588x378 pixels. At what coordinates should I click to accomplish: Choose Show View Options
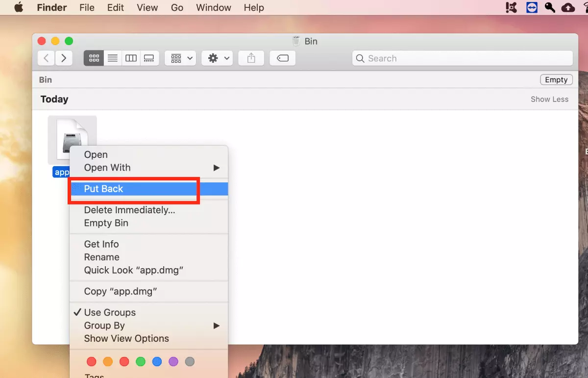[x=149, y=339]
